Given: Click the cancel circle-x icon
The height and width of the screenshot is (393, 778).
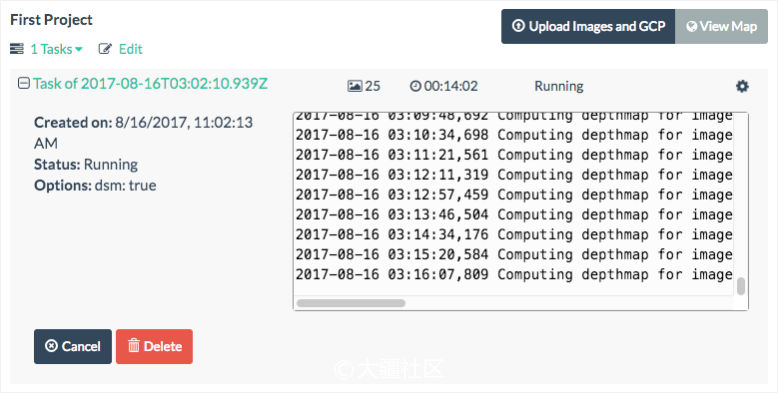Looking at the screenshot, I should point(51,346).
